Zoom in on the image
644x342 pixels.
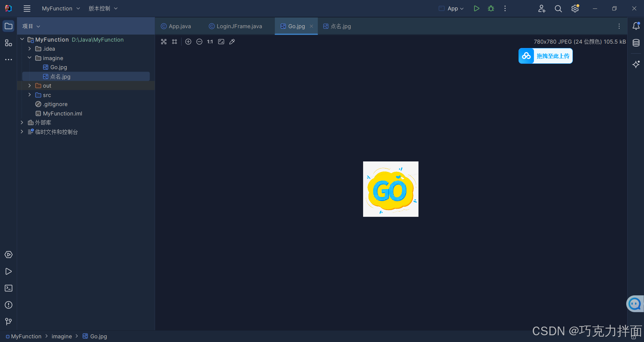pos(188,42)
